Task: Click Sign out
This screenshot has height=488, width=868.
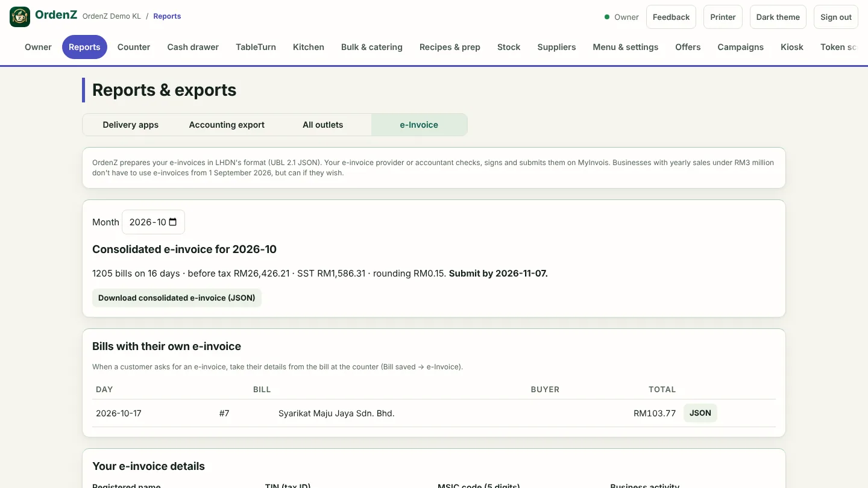Action: click(x=836, y=17)
